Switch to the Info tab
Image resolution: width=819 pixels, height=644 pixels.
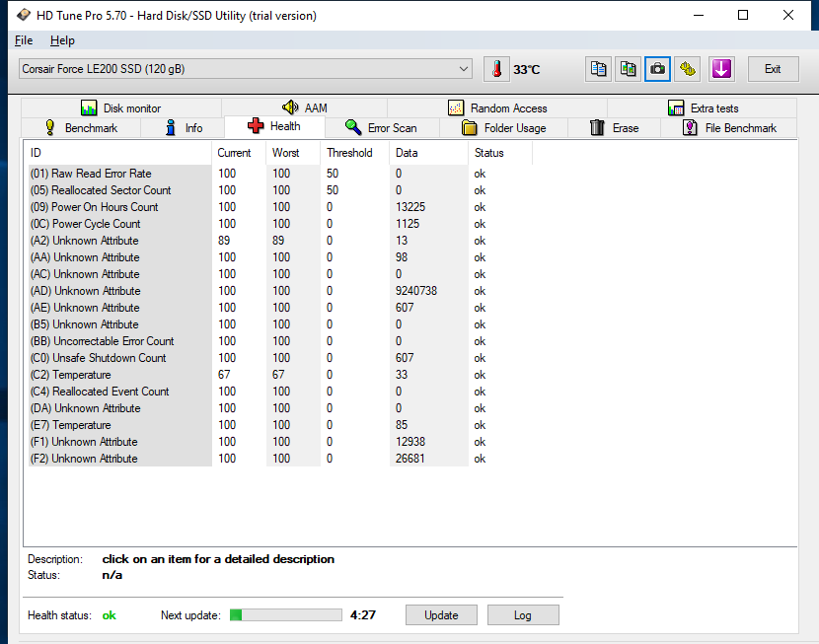[x=183, y=128]
